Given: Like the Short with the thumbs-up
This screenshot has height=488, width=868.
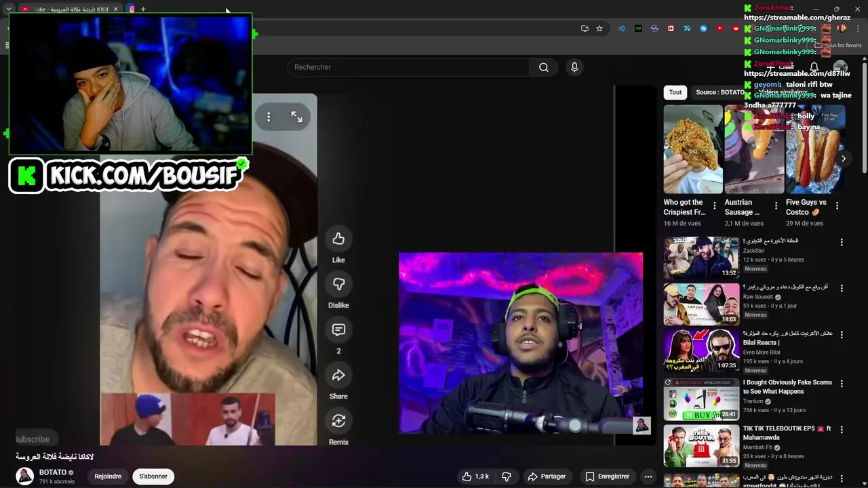Looking at the screenshot, I should coord(338,239).
